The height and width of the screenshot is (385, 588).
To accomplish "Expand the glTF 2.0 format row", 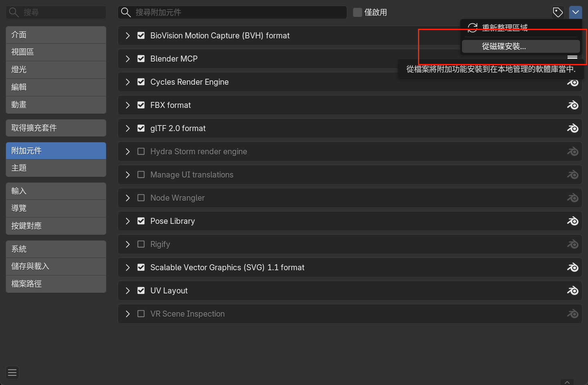I will [x=128, y=128].
